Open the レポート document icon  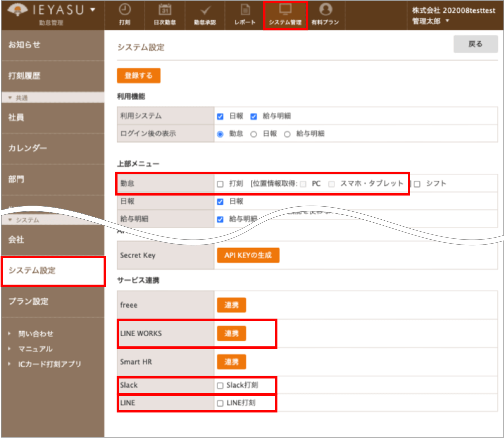pyautogui.click(x=245, y=10)
